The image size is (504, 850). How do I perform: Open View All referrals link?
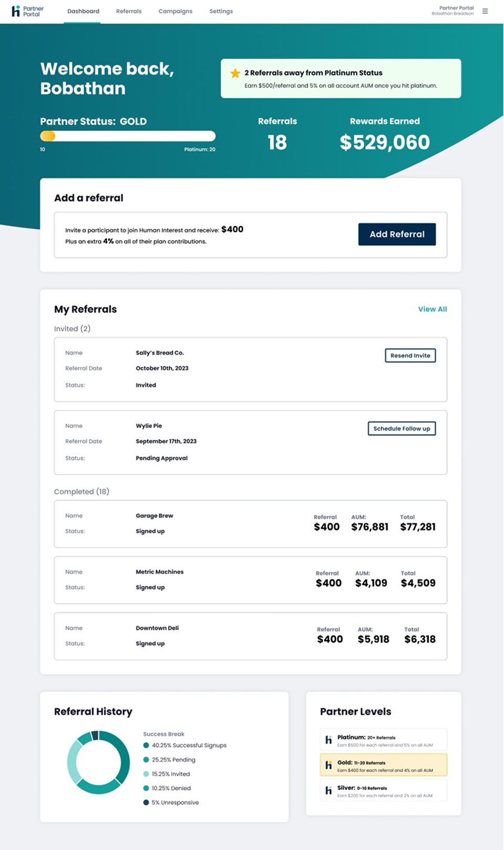[x=433, y=309]
